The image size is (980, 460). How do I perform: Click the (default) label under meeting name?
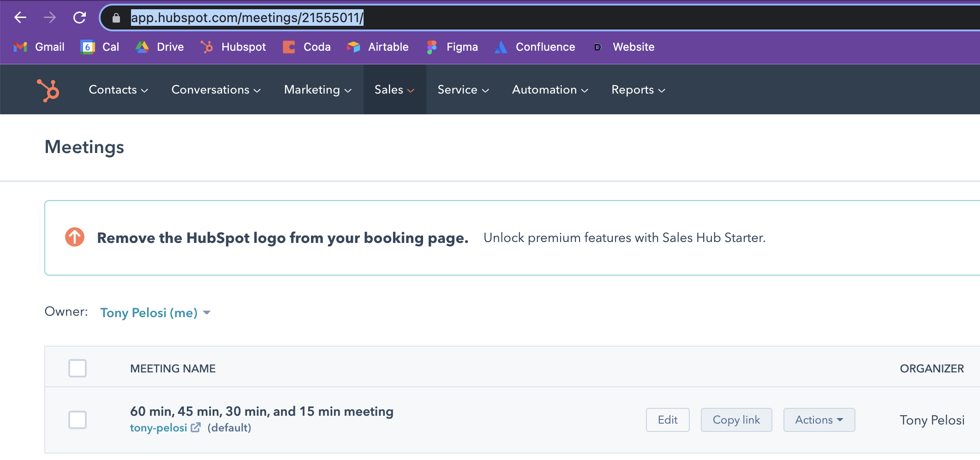(229, 428)
